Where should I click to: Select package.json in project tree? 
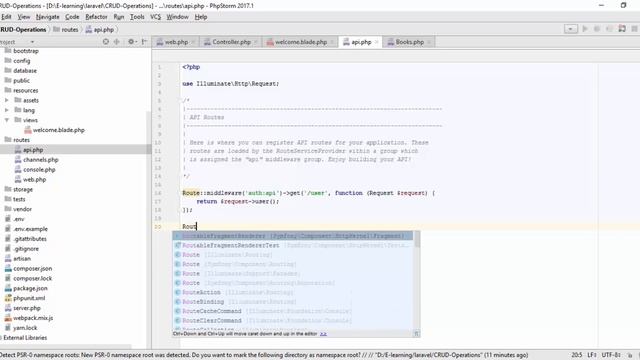(30, 288)
